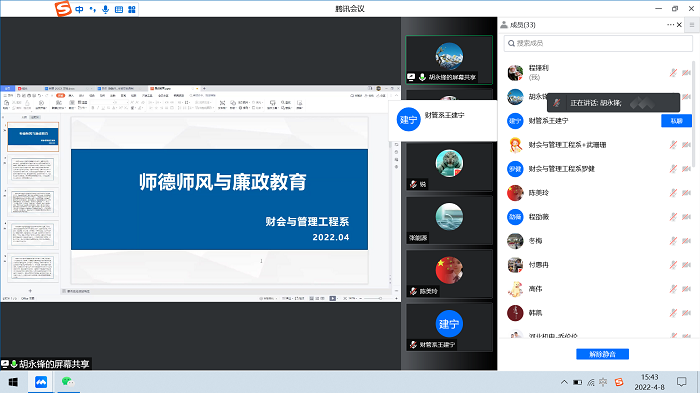Select the second slide thumbnail in shared WPS
Screen dimensions: 700x393
(x=33, y=170)
